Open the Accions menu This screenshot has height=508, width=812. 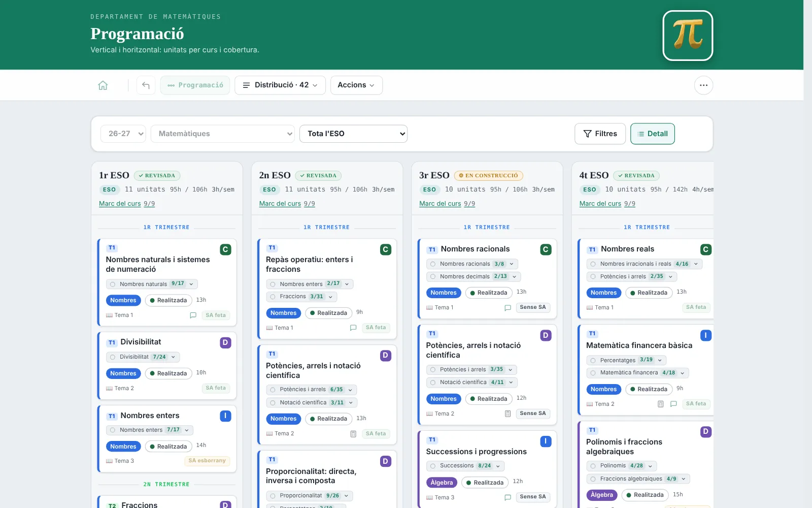(x=356, y=85)
